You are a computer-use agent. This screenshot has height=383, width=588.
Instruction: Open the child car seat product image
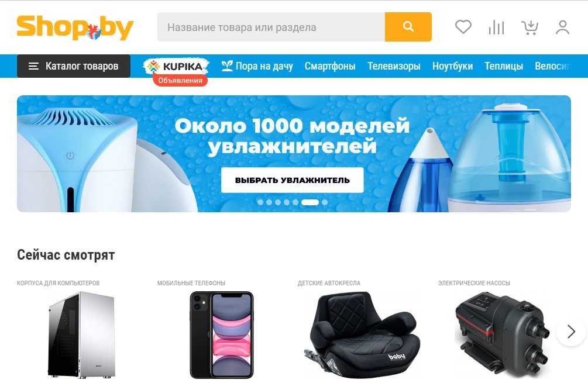[x=362, y=335]
